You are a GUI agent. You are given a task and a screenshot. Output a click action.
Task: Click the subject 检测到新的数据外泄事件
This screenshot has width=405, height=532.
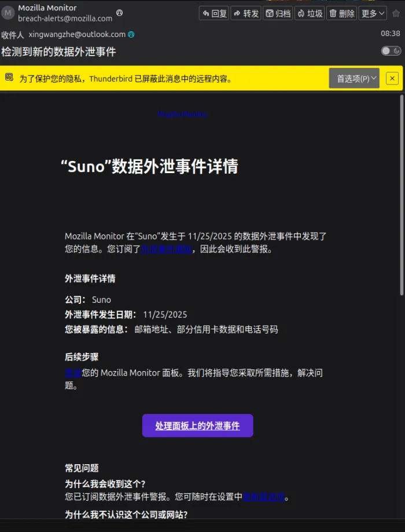click(58, 52)
